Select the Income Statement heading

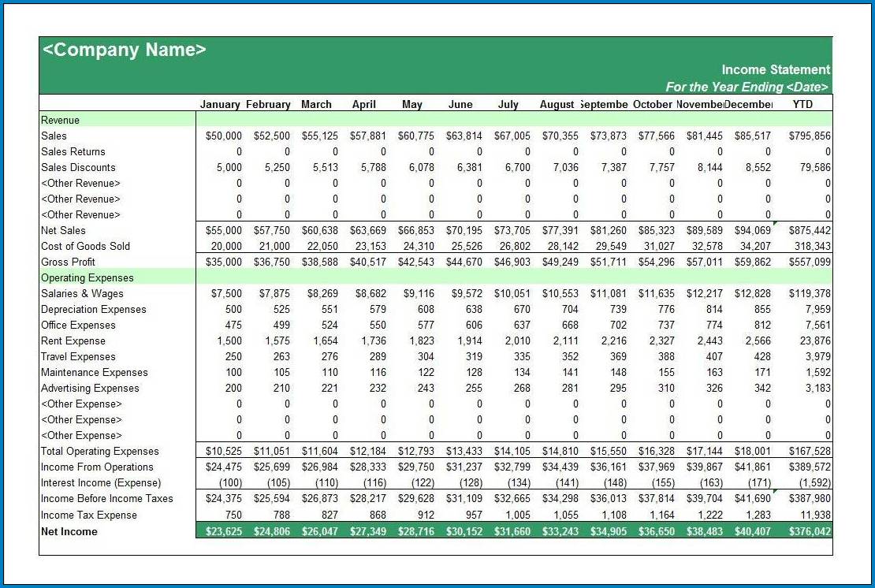click(x=776, y=69)
